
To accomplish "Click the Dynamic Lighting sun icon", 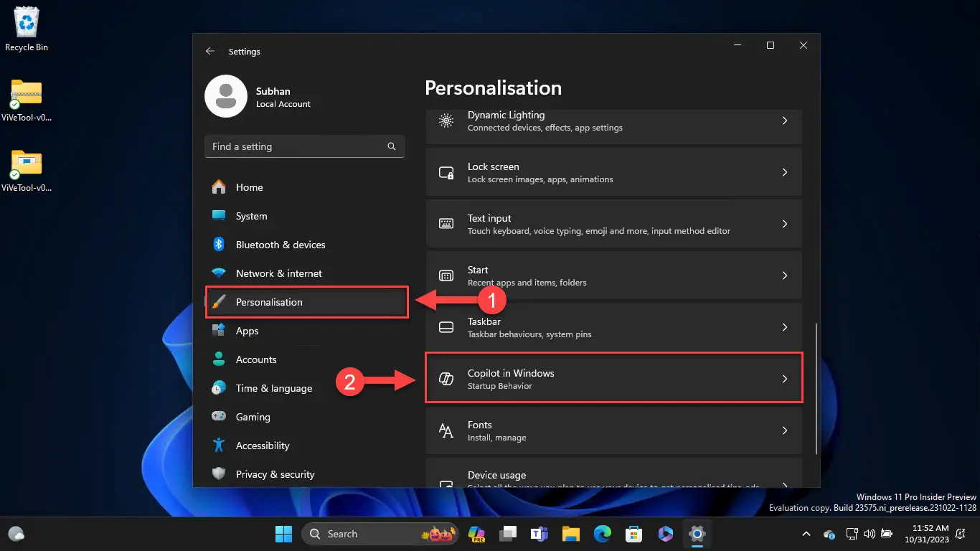I will point(446,121).
